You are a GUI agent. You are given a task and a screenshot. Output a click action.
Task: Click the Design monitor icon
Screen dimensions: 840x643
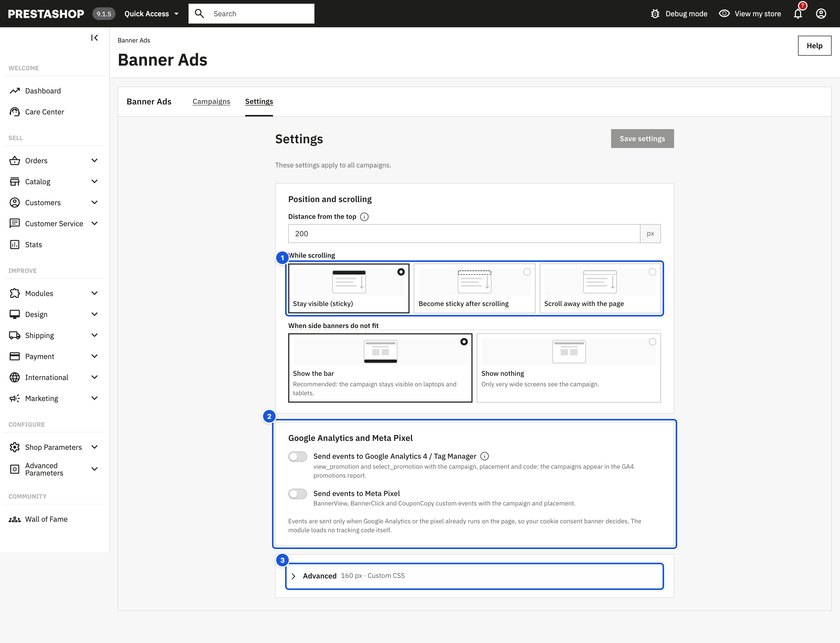coord(14,314)
